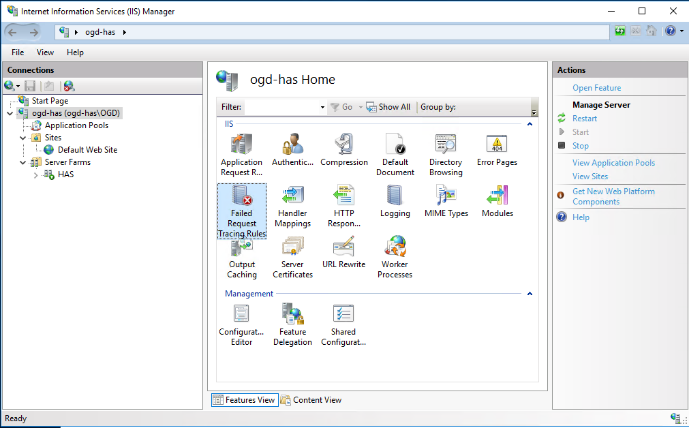Click into the Filter text field
This screenshot has height=428, width=689.
[282, 107]
